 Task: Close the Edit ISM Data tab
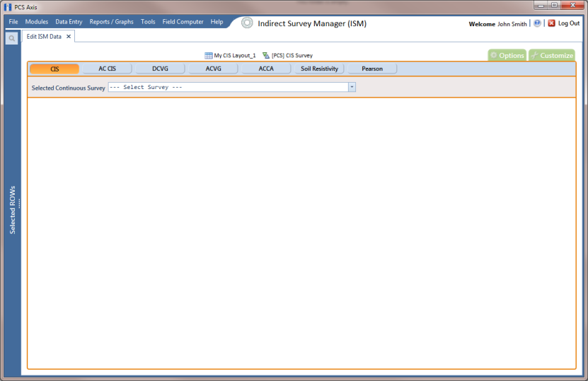(x=69, y=36)
